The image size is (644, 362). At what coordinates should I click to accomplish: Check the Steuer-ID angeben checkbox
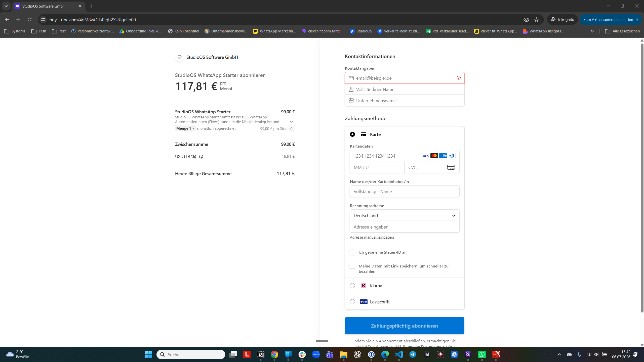[352, 252]
